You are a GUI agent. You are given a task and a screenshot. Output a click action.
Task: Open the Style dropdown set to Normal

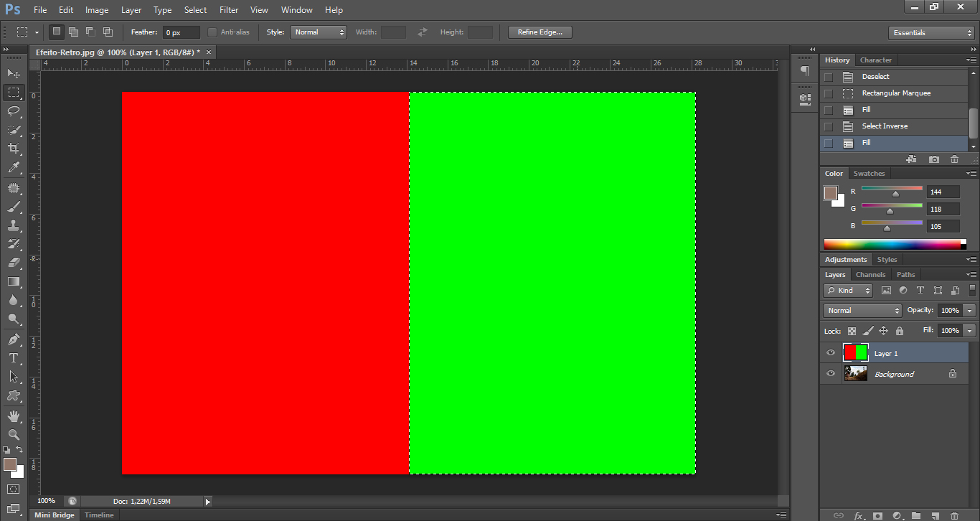pos(319,32)
